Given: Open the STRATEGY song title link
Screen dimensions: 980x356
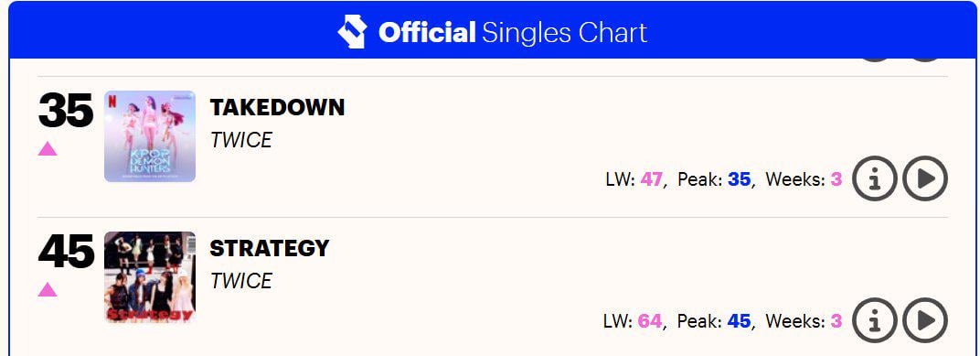Looking at the screenshot, I should (270, 248).
